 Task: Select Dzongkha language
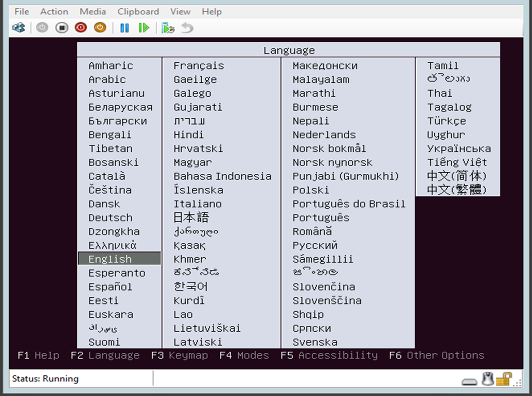click(x=114, y=231)
